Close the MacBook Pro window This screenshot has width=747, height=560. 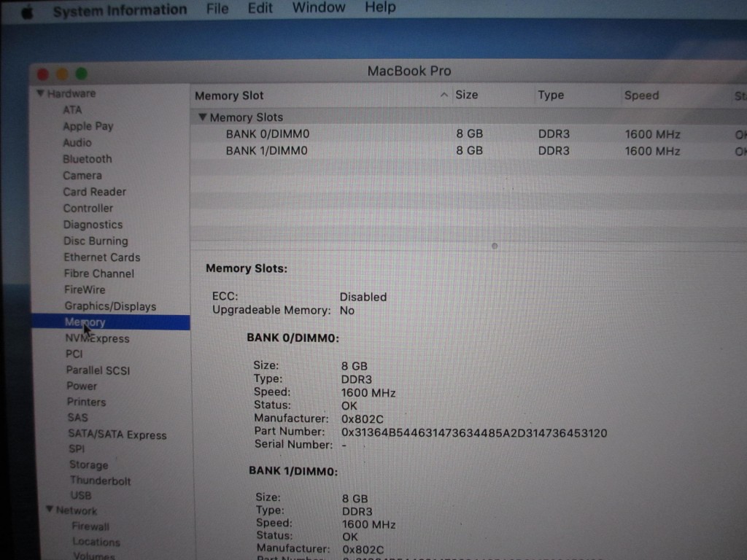pos(43,74)
